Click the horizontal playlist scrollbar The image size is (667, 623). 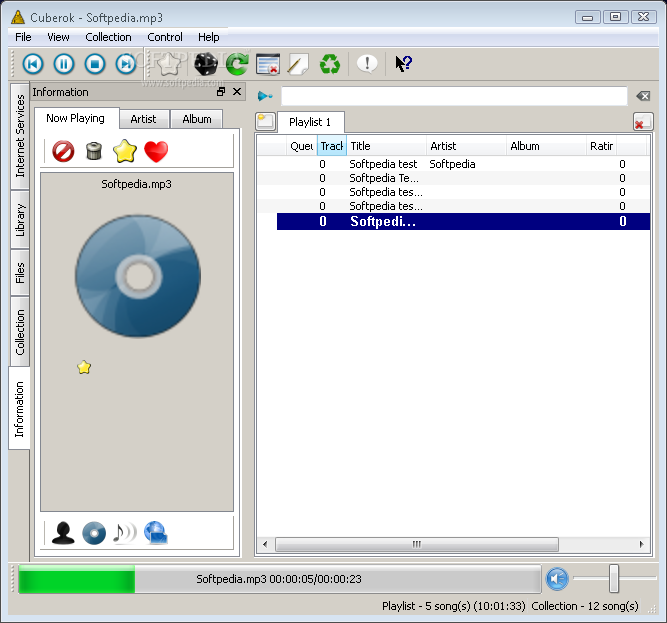tap(417, 544)
